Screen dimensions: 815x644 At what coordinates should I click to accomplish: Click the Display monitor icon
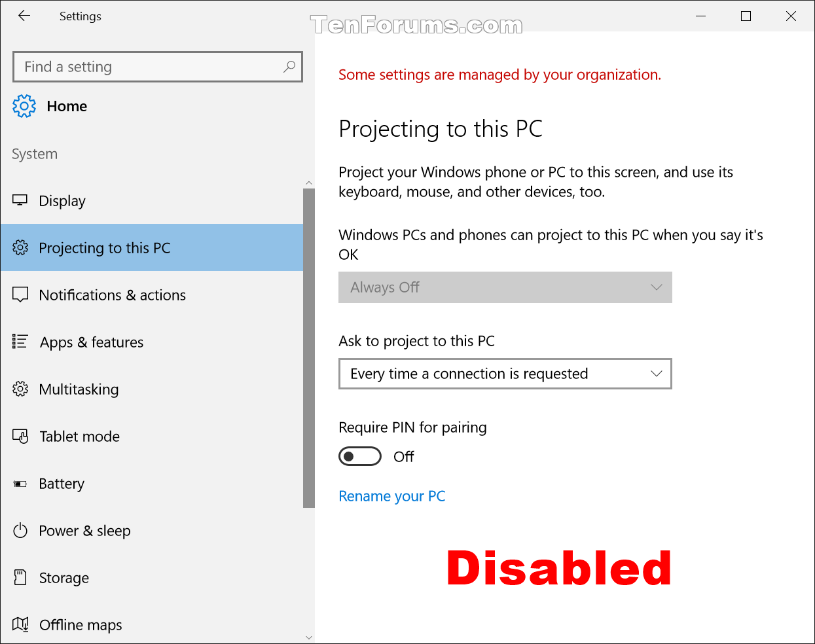pyautogui.click(x=20, y=200)
